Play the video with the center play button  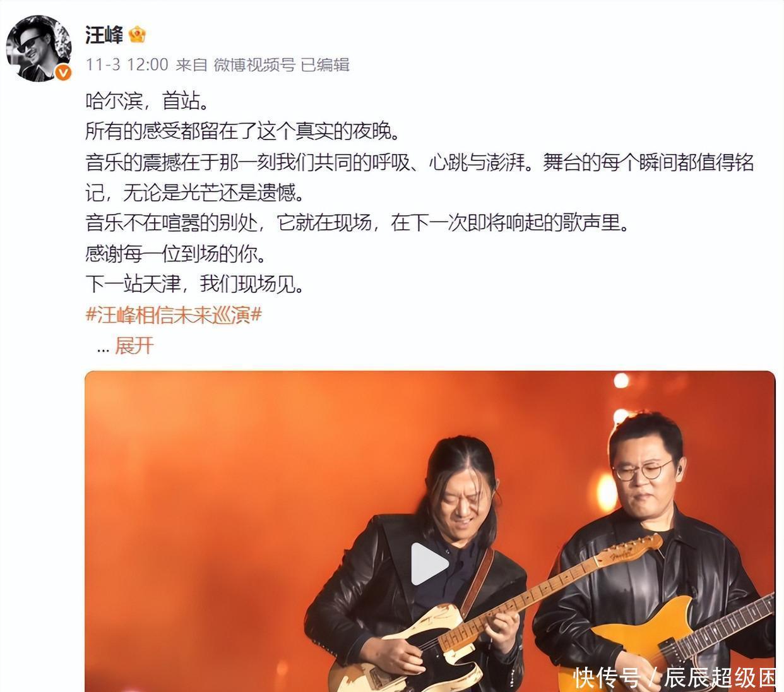click(430, 564)
